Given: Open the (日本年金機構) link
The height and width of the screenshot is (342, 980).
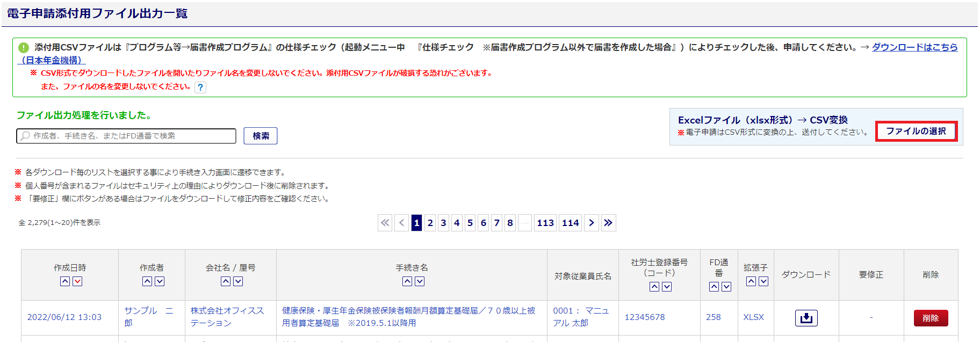Looking at the screenshot, I should click(52, 60).
